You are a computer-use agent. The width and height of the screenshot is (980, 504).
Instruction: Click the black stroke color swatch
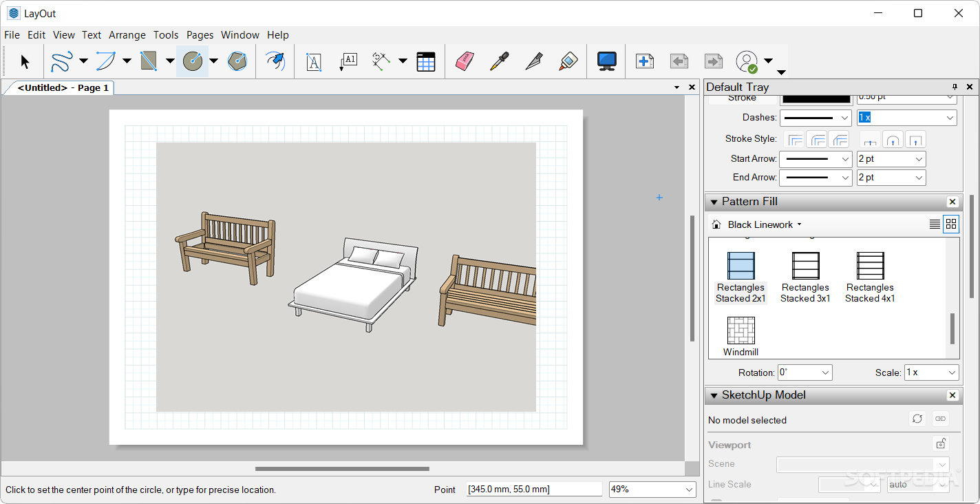coord(816,98)
